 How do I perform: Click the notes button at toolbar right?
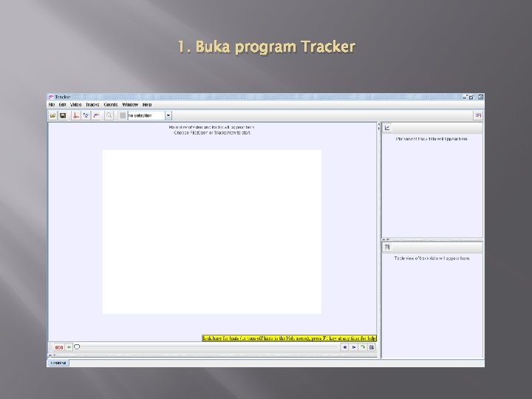(478, 116)
